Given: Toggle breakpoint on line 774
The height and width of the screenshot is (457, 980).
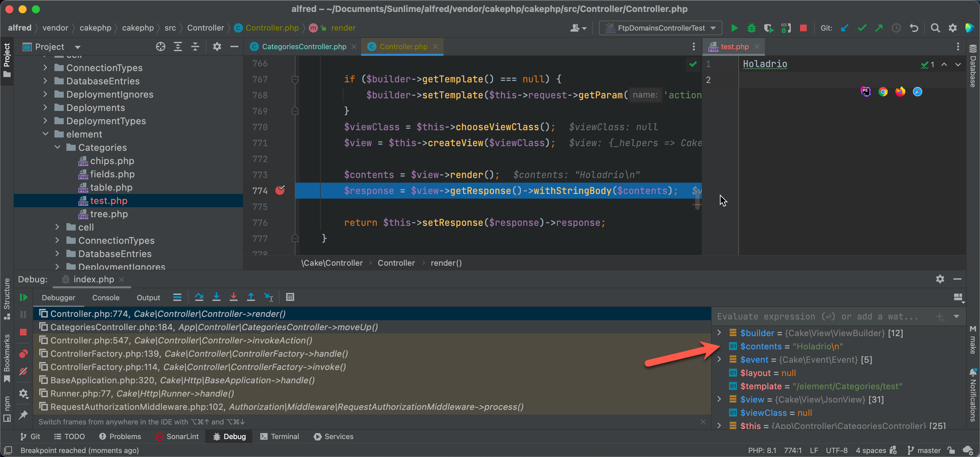Looking at the screenshot, I should pos(280,190).
